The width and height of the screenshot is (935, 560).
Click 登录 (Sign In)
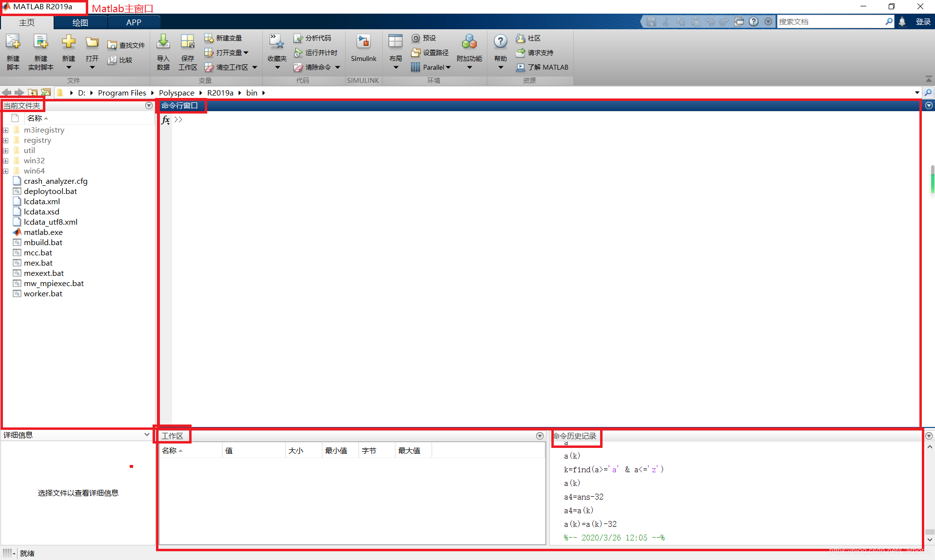coord(923,22)
